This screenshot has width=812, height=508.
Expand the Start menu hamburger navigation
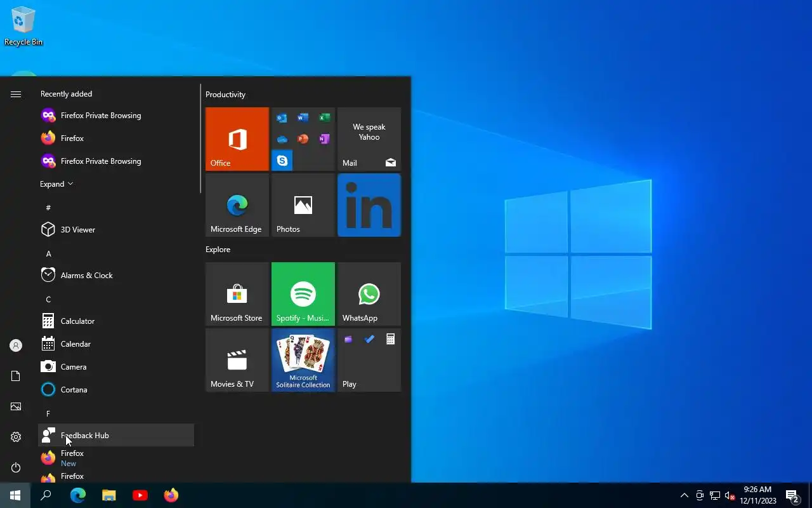point(16,94)
